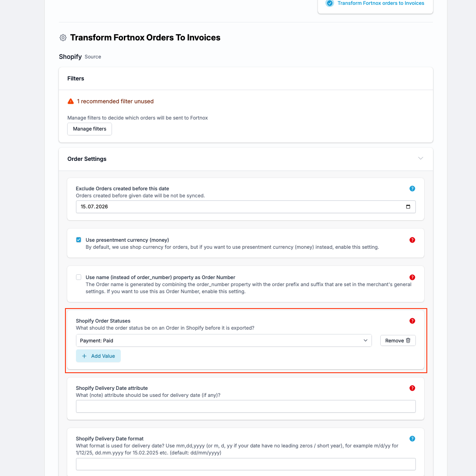Collapse the Order Settings section chevron
Screen dimensions: 476x476
point(420,158)
